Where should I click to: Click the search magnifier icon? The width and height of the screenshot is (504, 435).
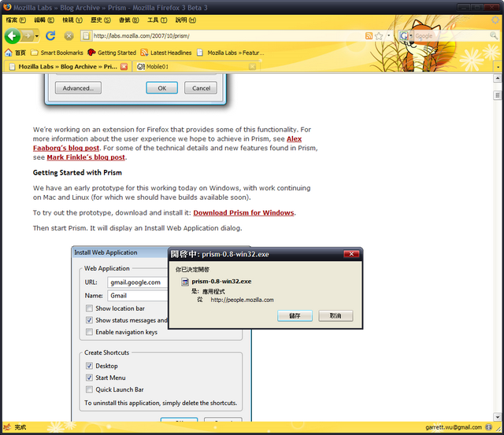(x=494, y=35)
